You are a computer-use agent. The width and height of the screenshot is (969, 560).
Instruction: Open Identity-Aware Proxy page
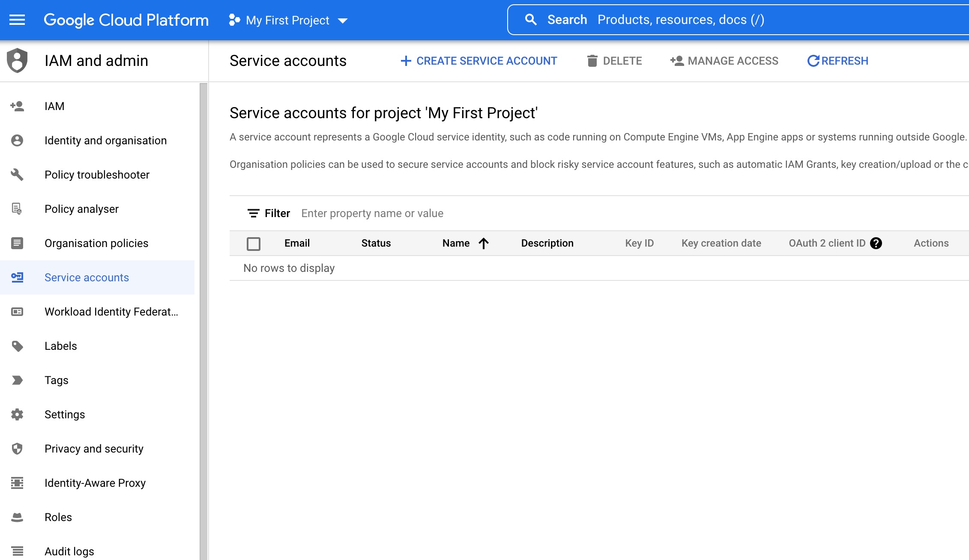[97, 483]
